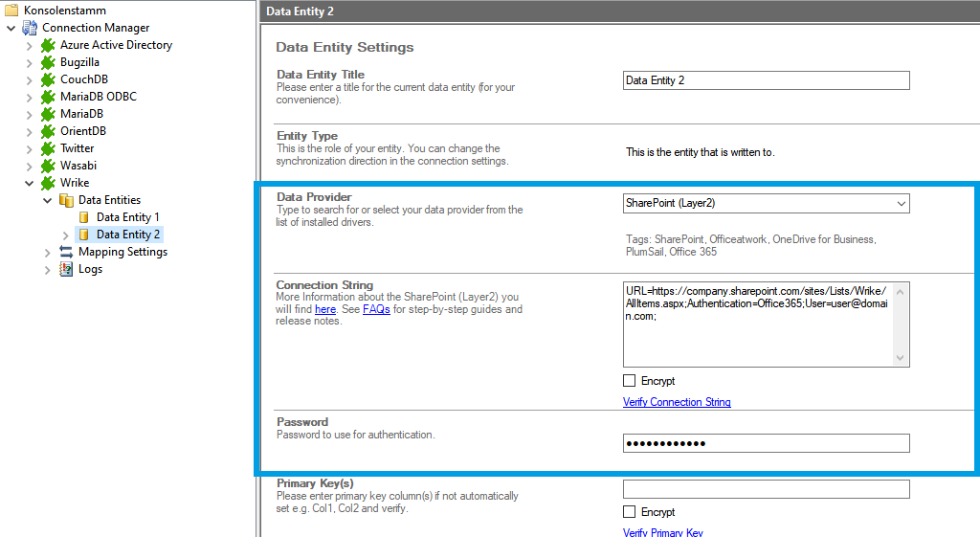This screenshot has height=537, width=980.
Task: Expand the MariaDB ODBC connection node
Action: (x=29, y=97)
